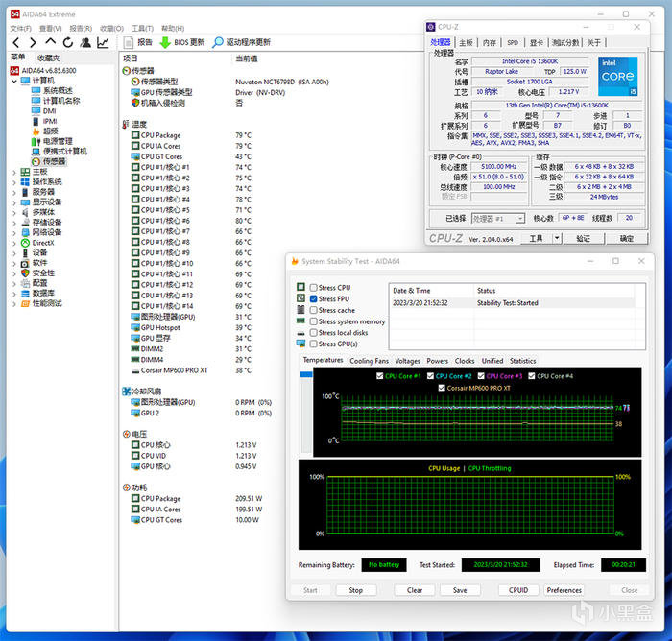The width and height of the screenshot is (672, 641).
Task: Click the up arrow navigation icon
Action: pos(50,42)
